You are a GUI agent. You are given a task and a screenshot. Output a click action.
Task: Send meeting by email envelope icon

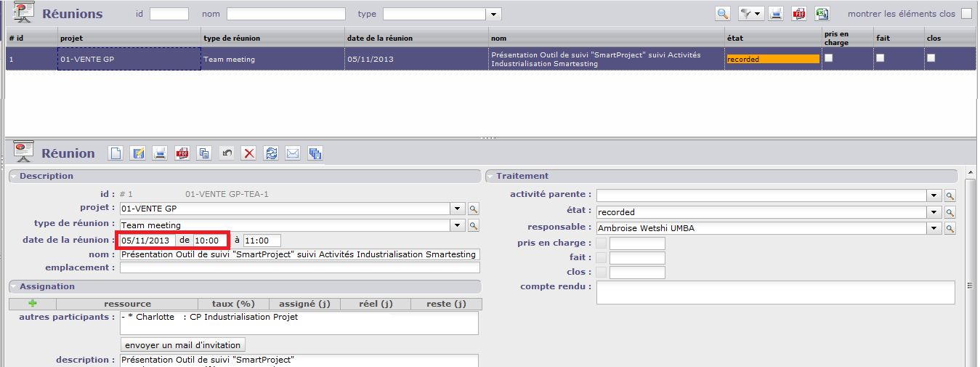click(x=293, y=153)
